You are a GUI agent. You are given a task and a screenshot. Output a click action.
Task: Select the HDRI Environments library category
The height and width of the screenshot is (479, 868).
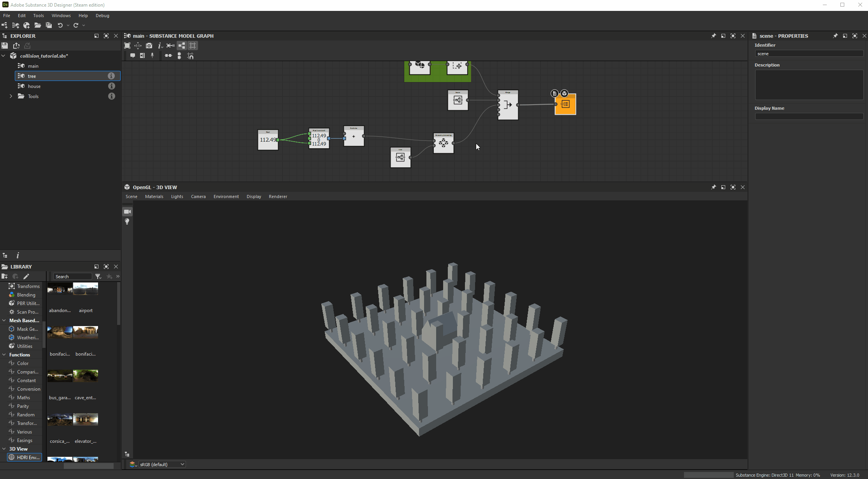(x=25, y=457)
